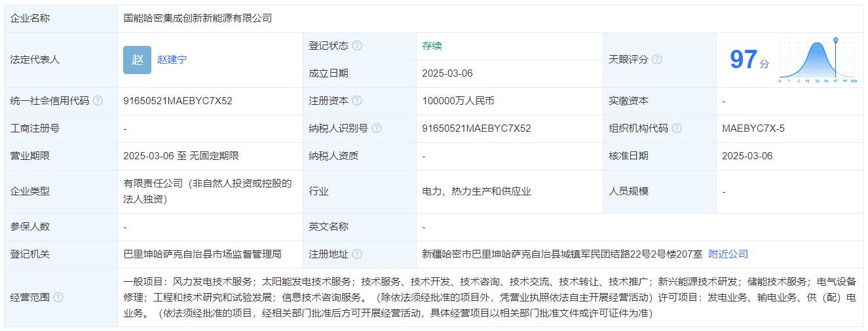The image size is (868, 331).
Task: Click the industry value 电力、热力生产和供应业
Action: pos(476,191)
